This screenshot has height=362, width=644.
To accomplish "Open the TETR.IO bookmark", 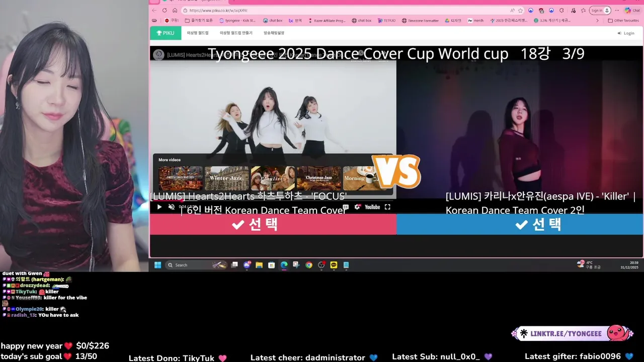I will tap(387, 21).
